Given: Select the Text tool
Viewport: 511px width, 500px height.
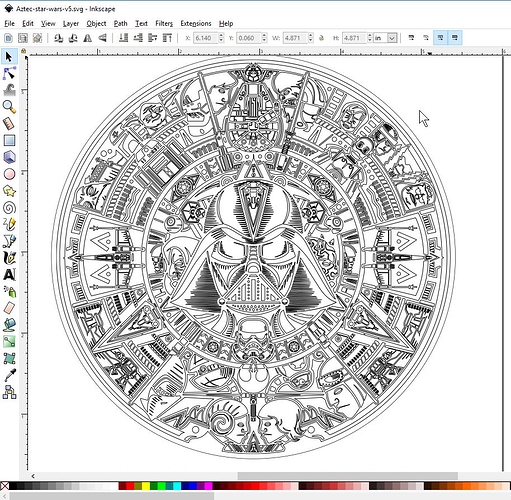Looking at the screenshot, I should click(x=9, y=275).
